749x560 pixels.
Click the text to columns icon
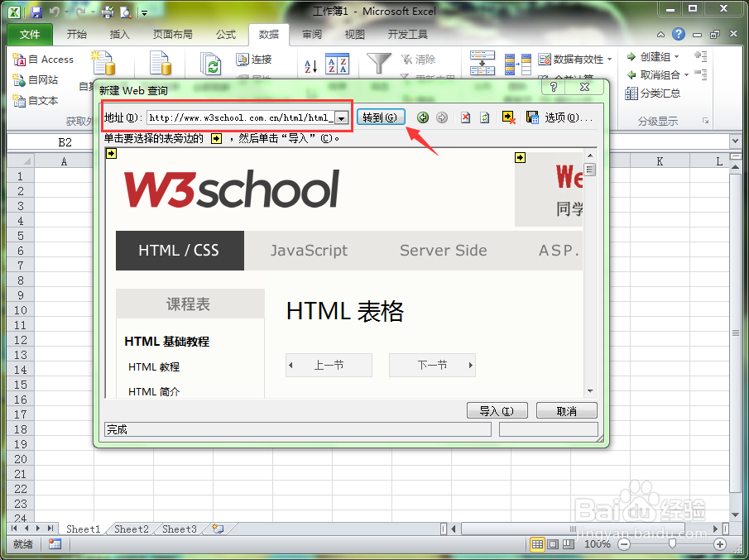[x=482, y=63]
